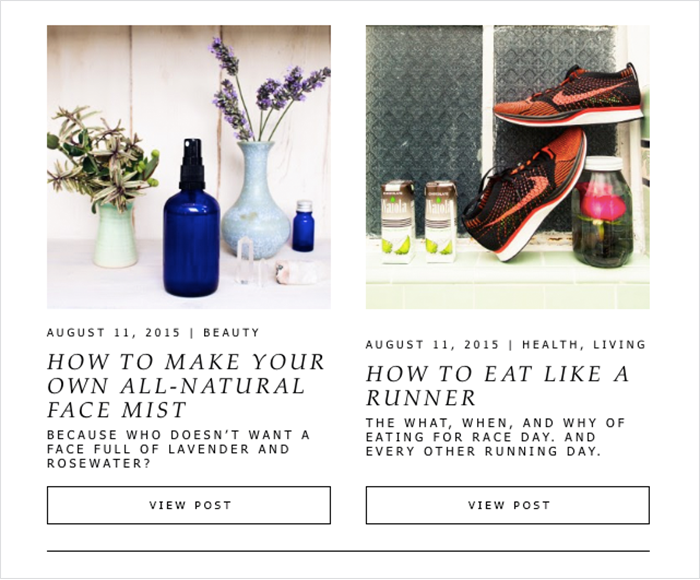This screenshot has height=580, width=700.
Task: Click View Post under the face mist article
Action: click(189, 505)
